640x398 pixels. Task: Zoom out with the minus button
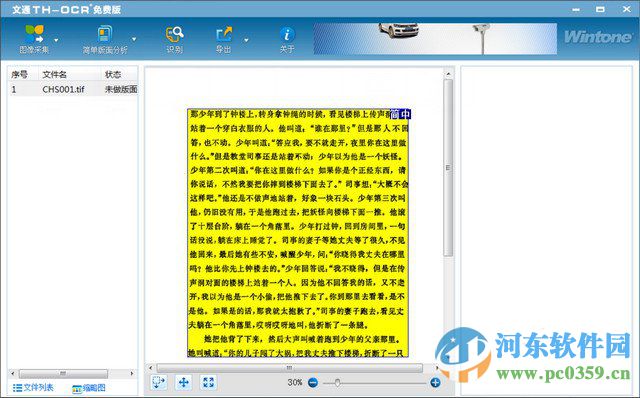313,382
